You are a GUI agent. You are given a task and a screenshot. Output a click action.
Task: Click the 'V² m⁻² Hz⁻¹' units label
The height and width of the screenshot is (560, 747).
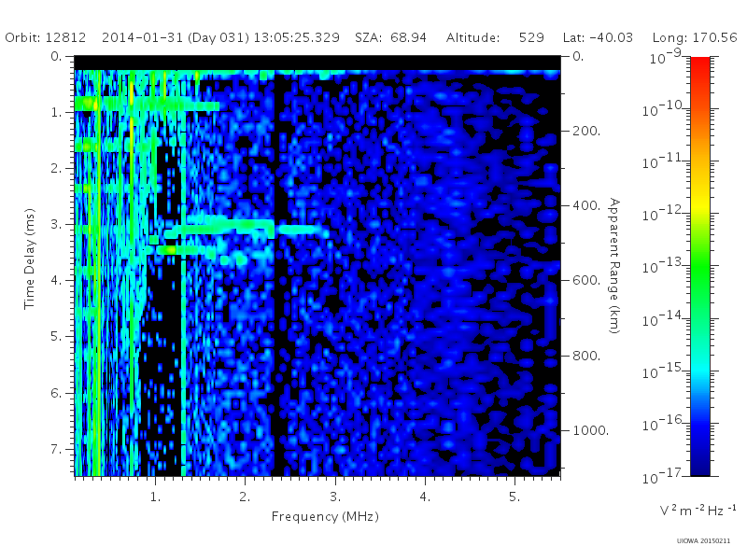698,510
